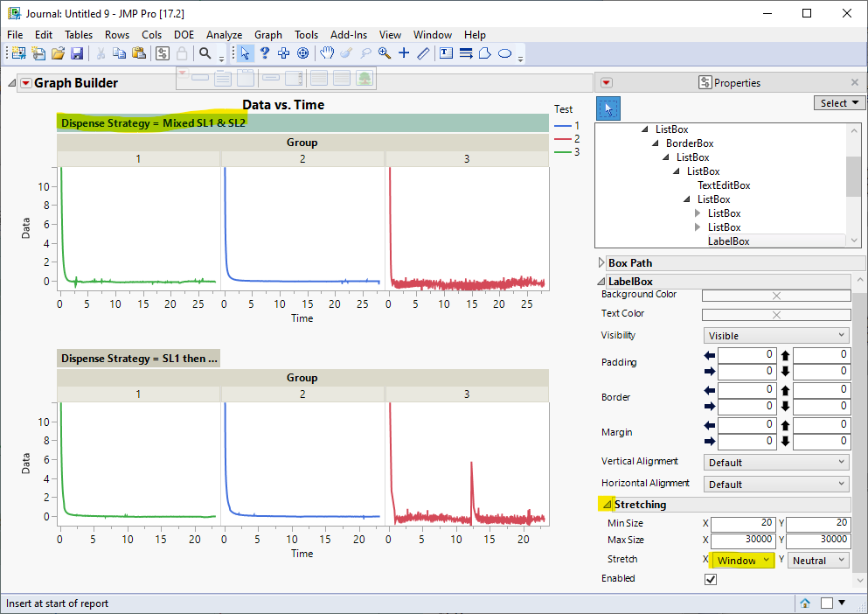Image resolution: width=868 pixels, height=614 pixels.
Task: Open the Graph menu
Action: [x=268, y=35]
